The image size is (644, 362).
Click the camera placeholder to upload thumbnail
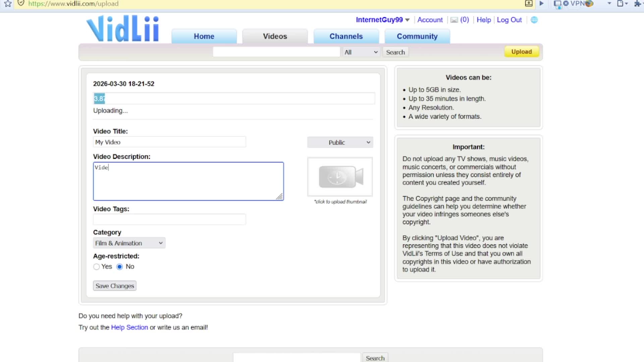(x=340, y=177)
